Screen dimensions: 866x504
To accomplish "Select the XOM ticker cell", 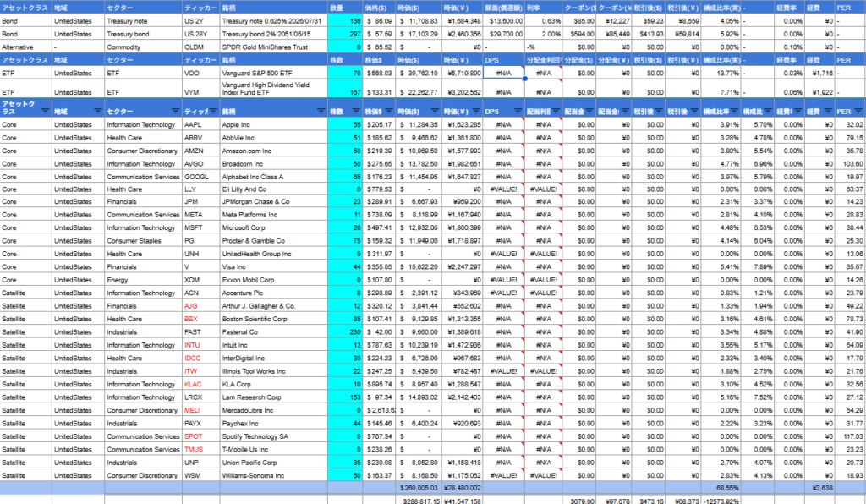I will [201, 280].
